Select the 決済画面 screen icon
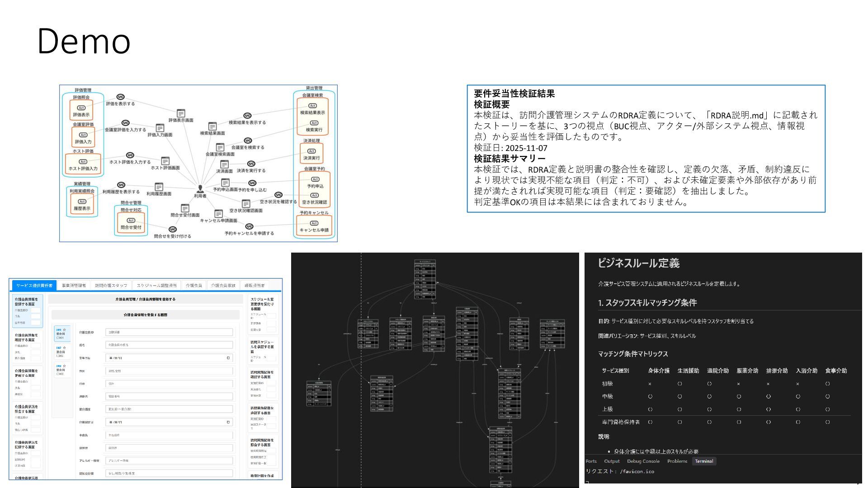868x488 pixels. (224, 164)
